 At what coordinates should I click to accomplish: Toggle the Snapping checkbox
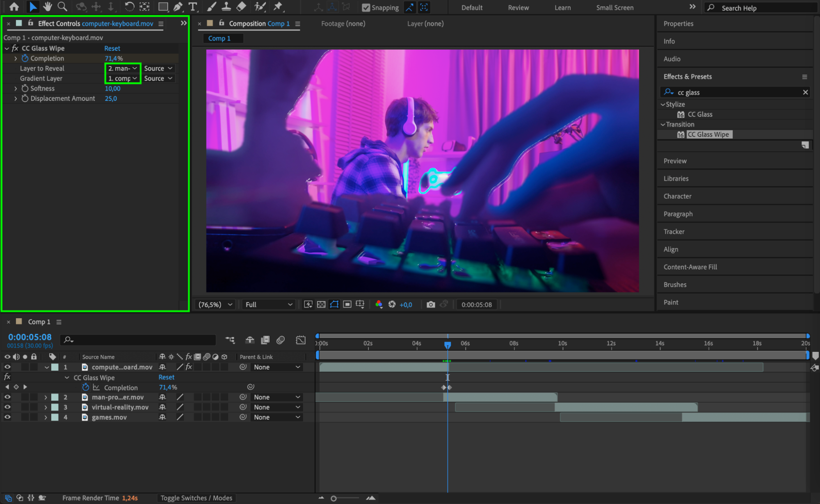click(366, 7)
